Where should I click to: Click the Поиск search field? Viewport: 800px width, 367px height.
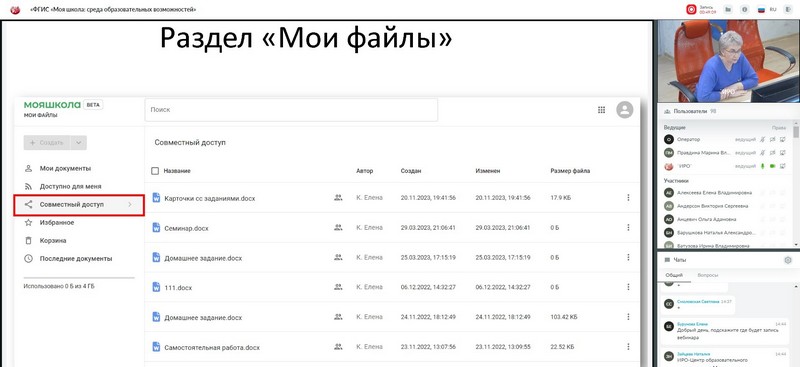[291, 110]
